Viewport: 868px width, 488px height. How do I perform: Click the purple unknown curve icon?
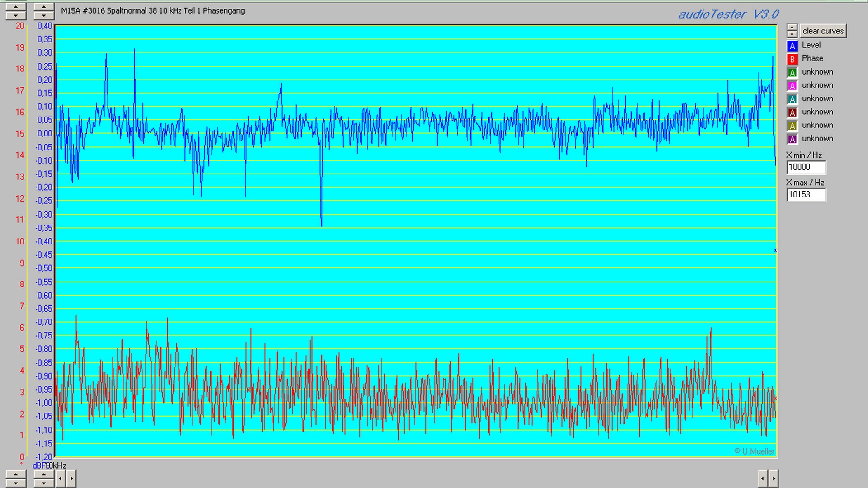pyautogui.click(x=792, y=139)
